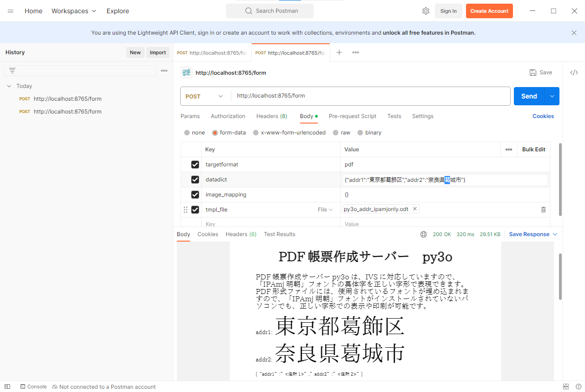Open the Tests tab
Screen dimensions: 585x392
[394, 116]
